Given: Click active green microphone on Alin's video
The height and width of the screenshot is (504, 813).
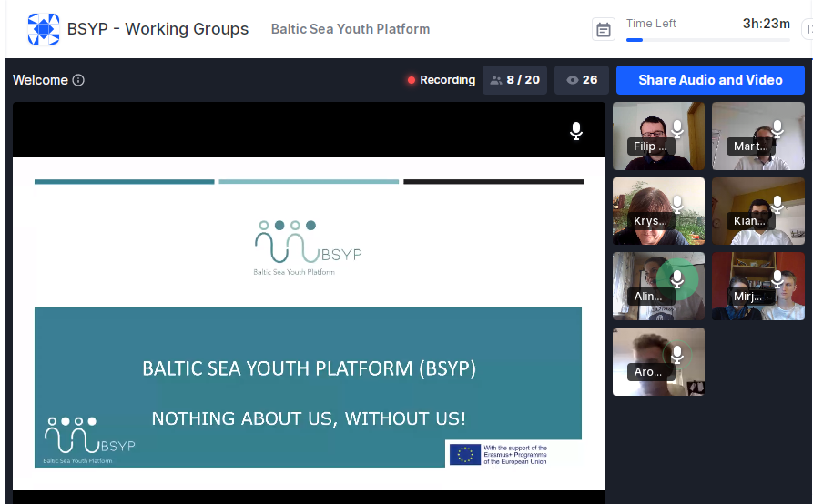Looking at the screenshot, I should tap(677, 279).
